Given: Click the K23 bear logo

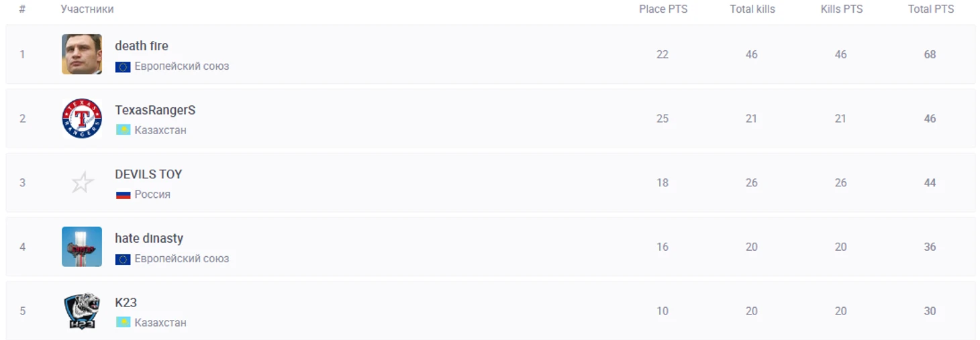Looking at the screenshot, I should 82,311.
